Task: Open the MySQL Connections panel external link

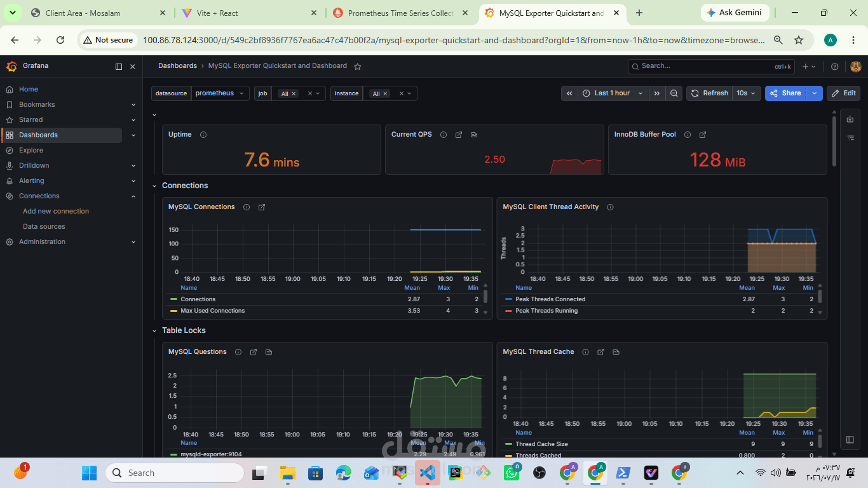Action: point(262,207)
